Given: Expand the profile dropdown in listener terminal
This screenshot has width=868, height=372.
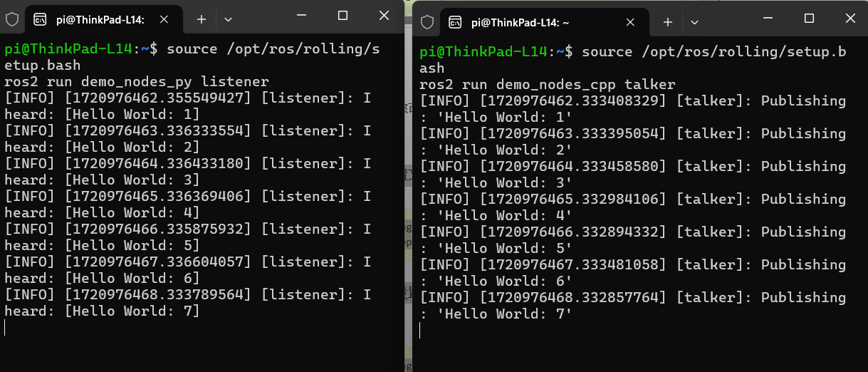Looking at the screenshot, I should pos(228,20).
